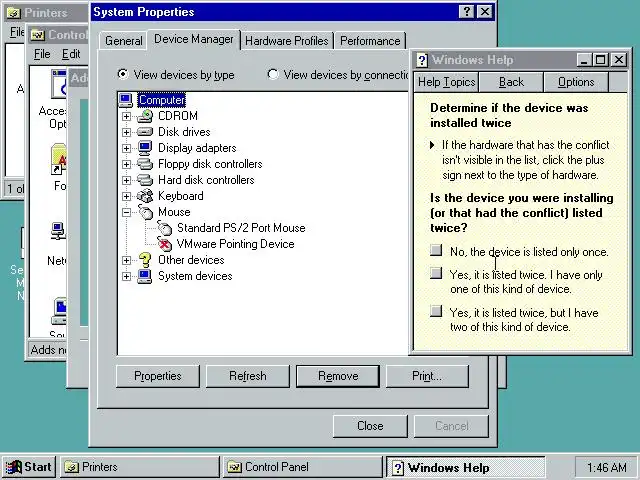Click the Control Panel window title icon
This screenshot has height=480, width=640.
(38, 35)
